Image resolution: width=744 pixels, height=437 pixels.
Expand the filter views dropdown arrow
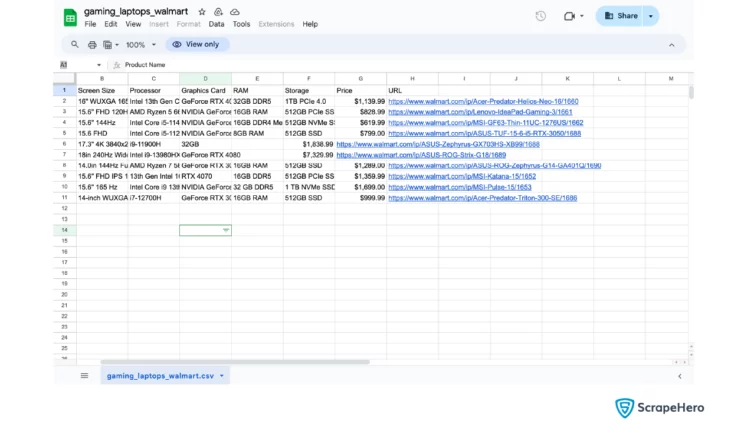click(x=117, y=45)
